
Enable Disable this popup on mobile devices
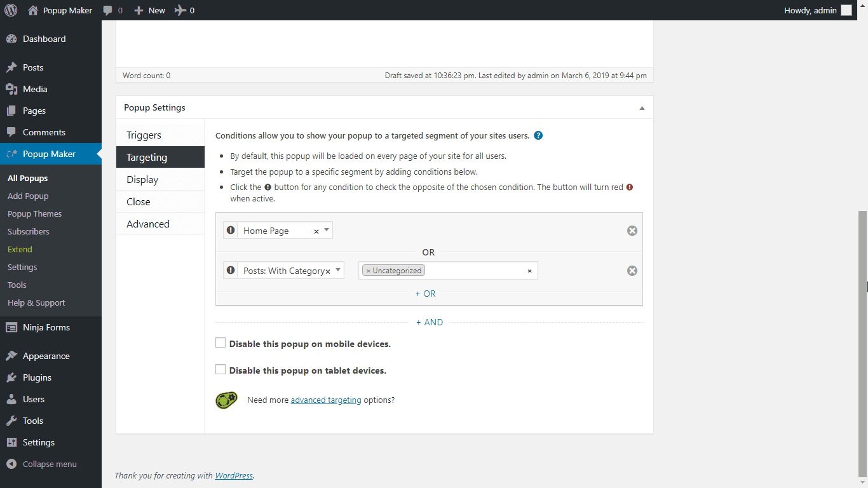click(x=220, y=343)
